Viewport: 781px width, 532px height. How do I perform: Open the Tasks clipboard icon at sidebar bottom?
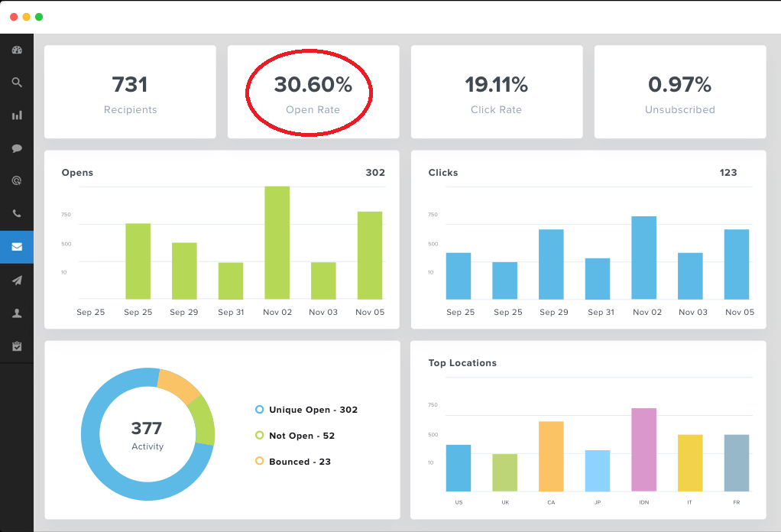17,345
